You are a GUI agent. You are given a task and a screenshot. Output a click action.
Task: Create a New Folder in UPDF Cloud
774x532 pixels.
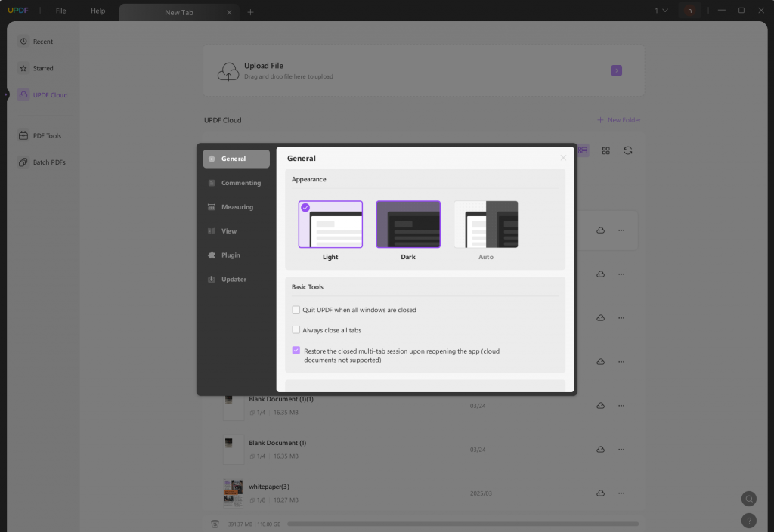[619, 119]
